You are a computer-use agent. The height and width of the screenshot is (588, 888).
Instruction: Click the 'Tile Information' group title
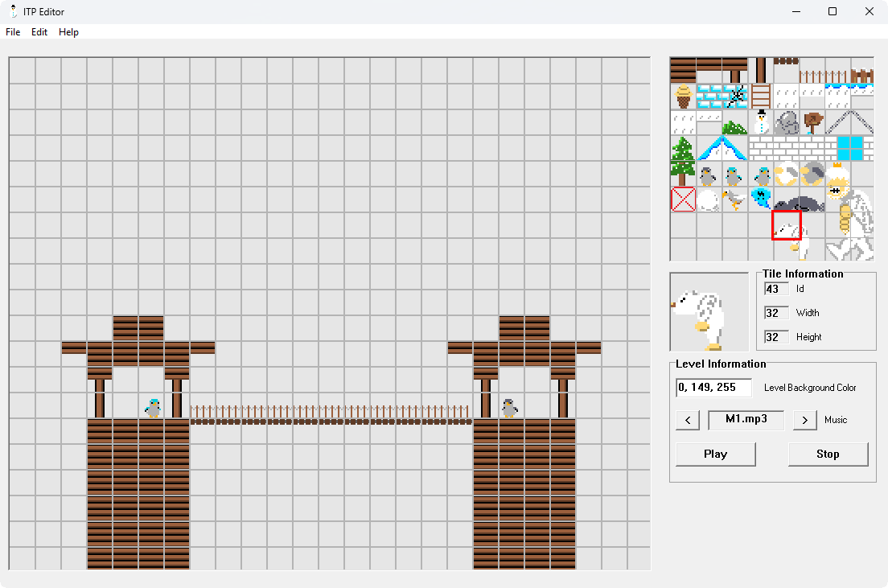(x=803, y=273)
